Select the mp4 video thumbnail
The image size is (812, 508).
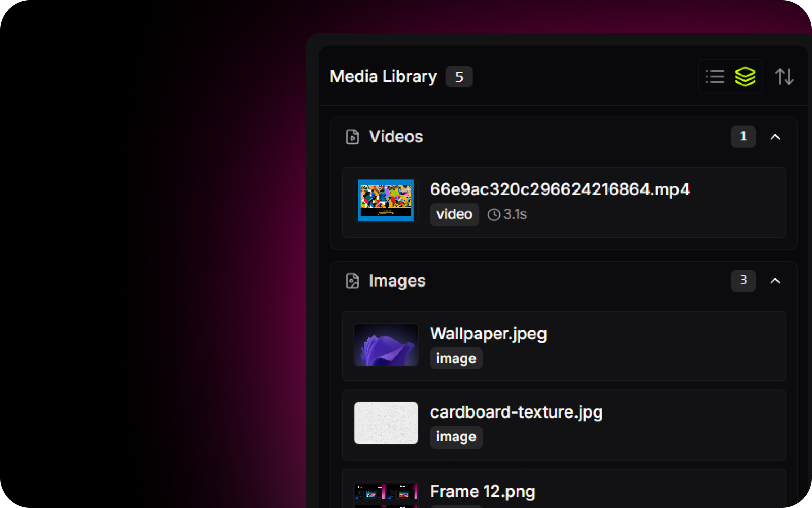click(x=386, y=200)
